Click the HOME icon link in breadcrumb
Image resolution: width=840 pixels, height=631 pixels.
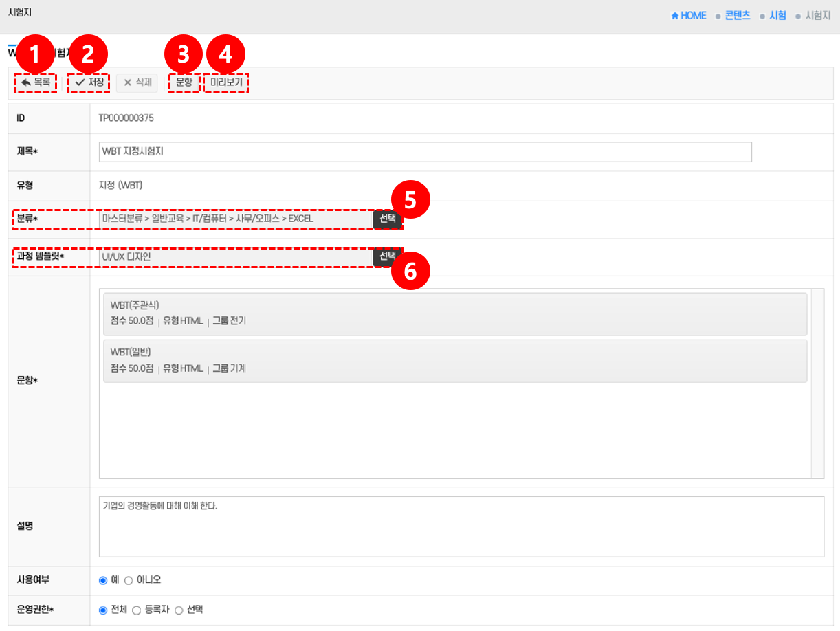tap(688, 16)
